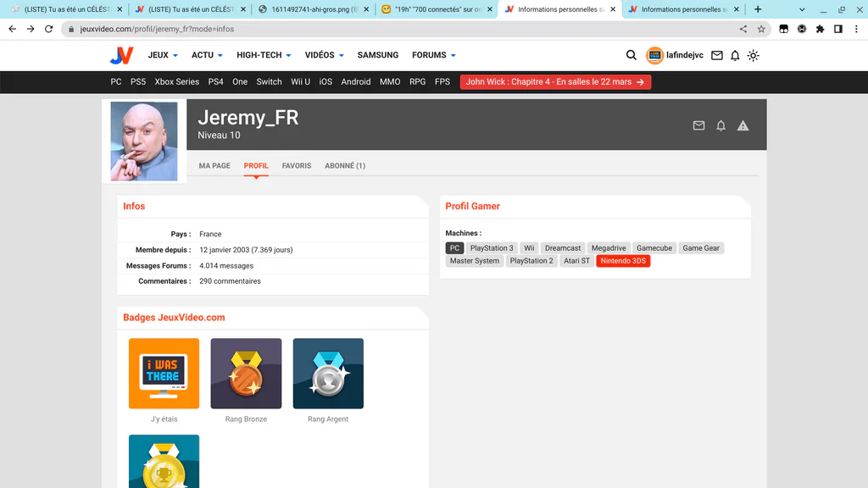Report profile using warning triangle icon

(743, 125)
